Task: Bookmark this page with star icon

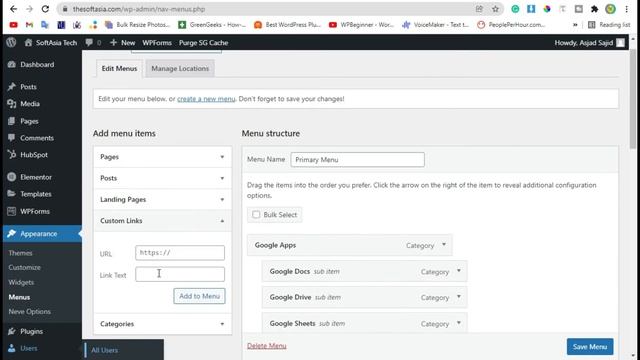Action: click(495, 9)
